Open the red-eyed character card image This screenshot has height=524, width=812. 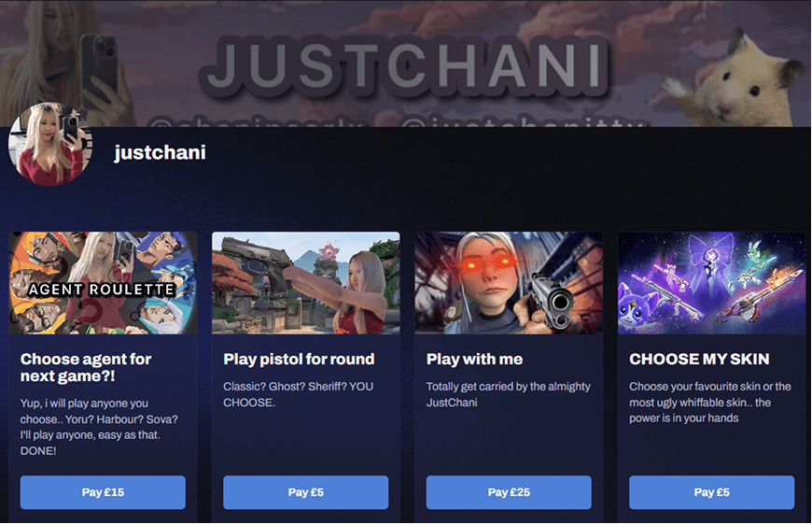[x=509, y=282]
